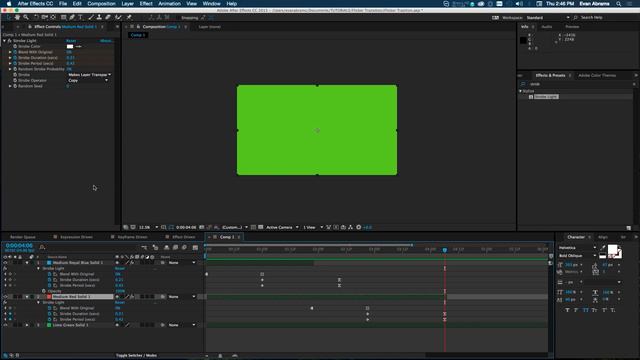Select the Zoom magnifier tool

pyautogui.click(x=26, y=18)
